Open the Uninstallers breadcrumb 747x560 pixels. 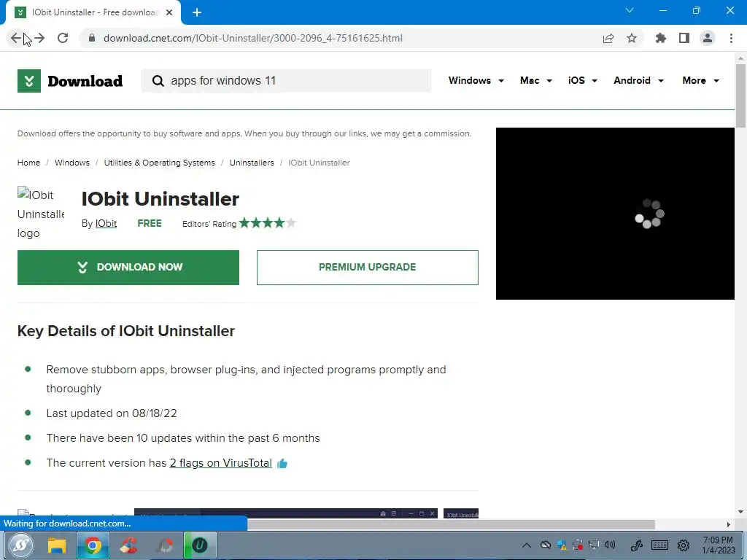pyautogui.click(x=252, y=163)
